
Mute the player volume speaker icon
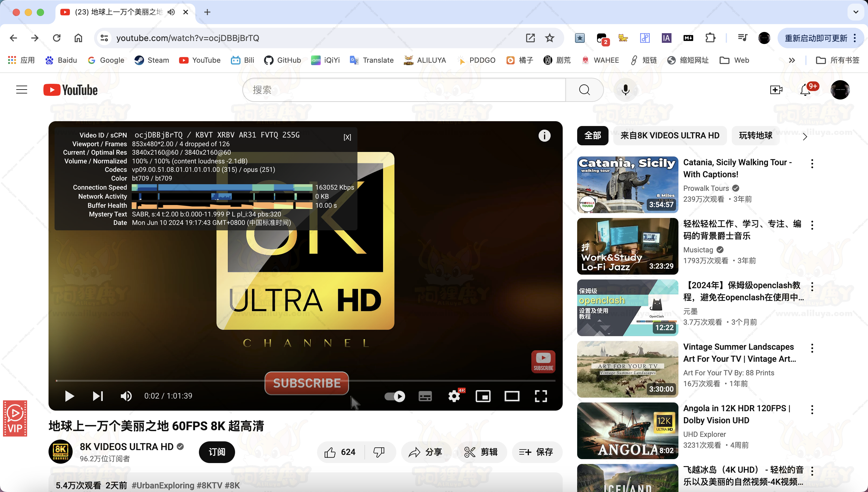(126, 396)
